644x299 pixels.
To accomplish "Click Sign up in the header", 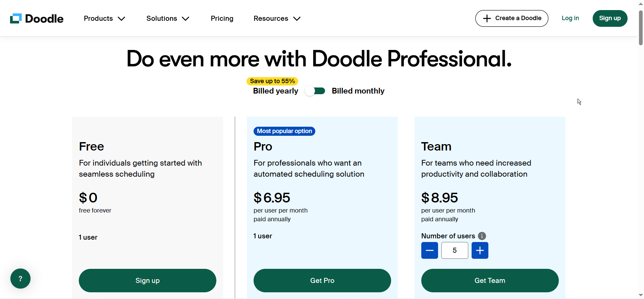I will 610,18.
